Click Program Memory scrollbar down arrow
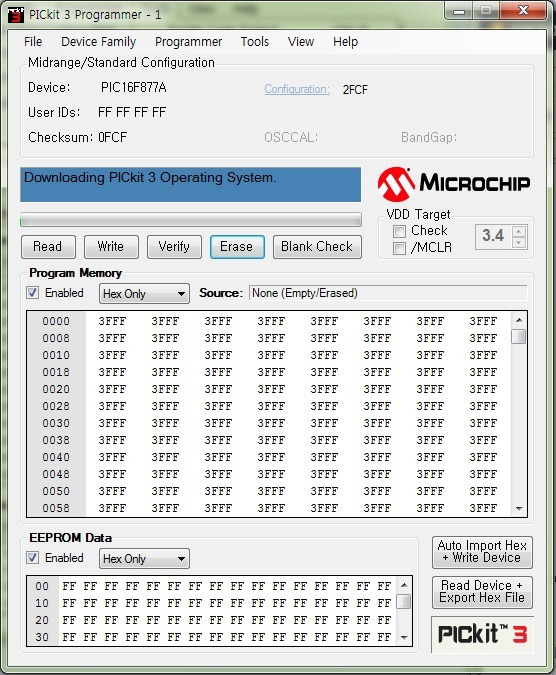Screen dimensions: 556x675 pos(519,508)
